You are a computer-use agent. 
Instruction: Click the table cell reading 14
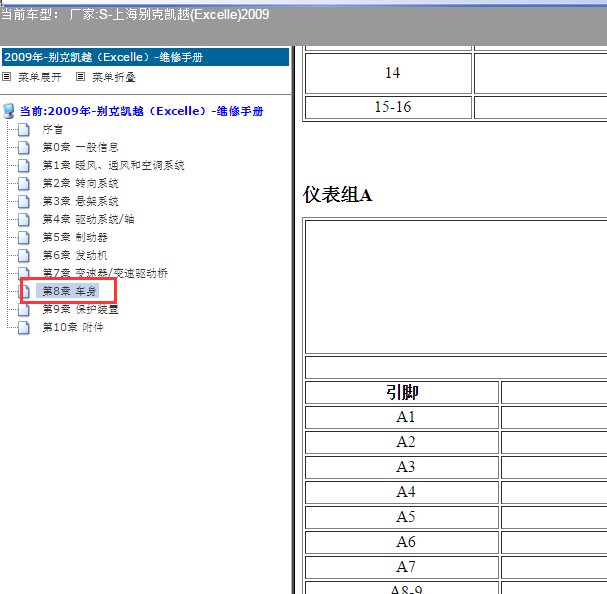388,73
